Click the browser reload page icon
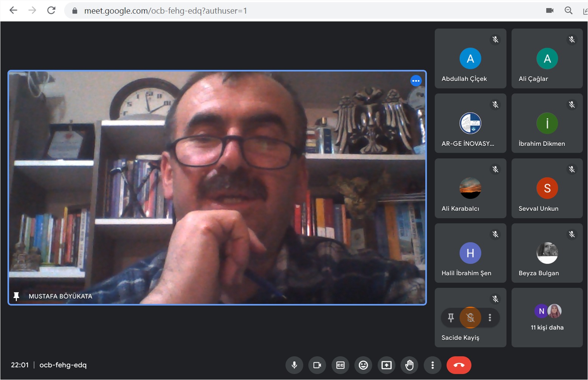The height and width of the screenshot is (380, 588). pyautogui.click(x=51, y=11)
